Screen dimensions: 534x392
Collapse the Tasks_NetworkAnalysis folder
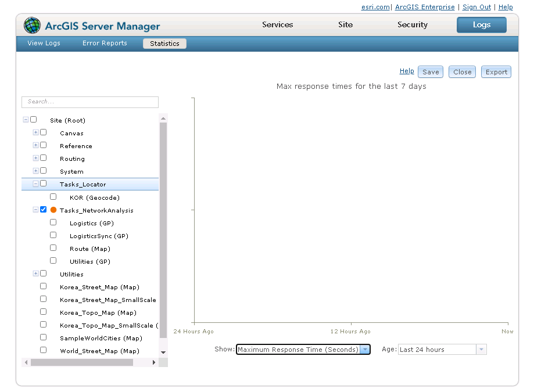tap(35, 210)
